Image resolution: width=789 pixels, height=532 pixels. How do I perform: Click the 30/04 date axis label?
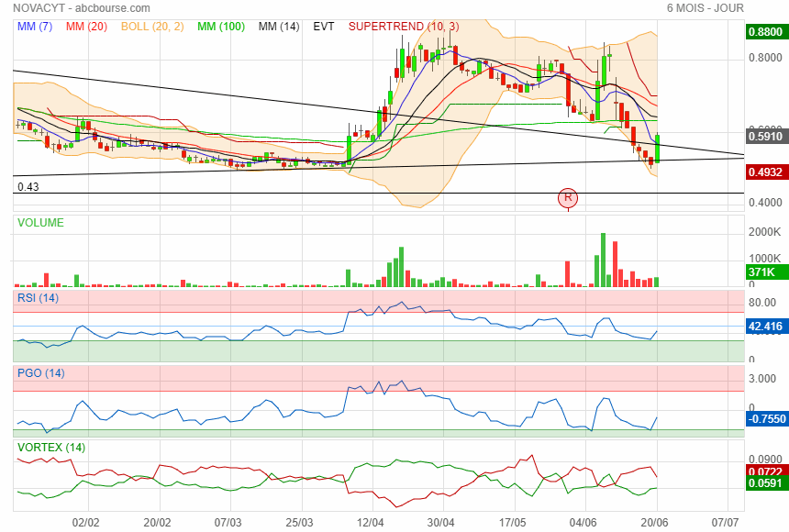pos(441,523)
